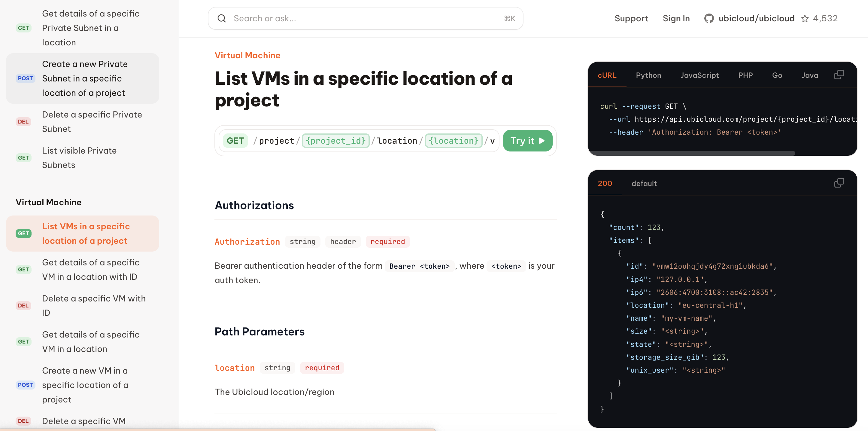Select the 200 response tab

point(605,183)
